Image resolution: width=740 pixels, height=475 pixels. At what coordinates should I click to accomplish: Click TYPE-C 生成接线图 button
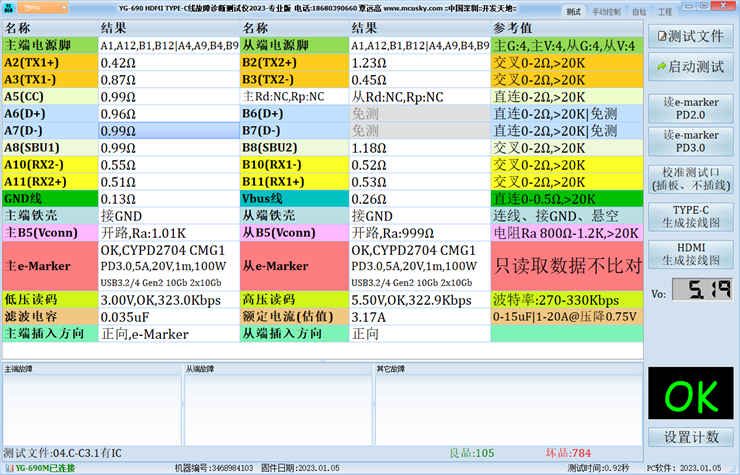688,216
